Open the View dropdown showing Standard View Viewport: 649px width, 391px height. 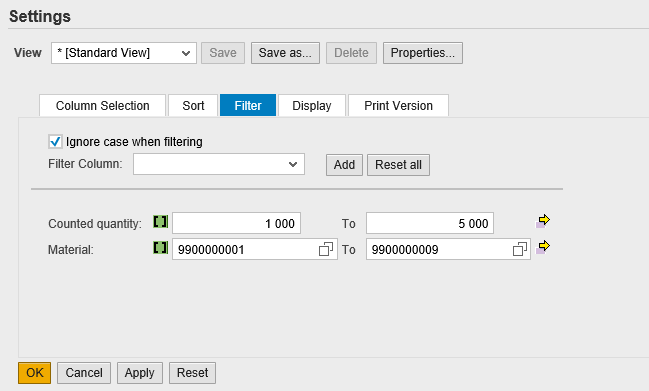(x=124, y=53)
